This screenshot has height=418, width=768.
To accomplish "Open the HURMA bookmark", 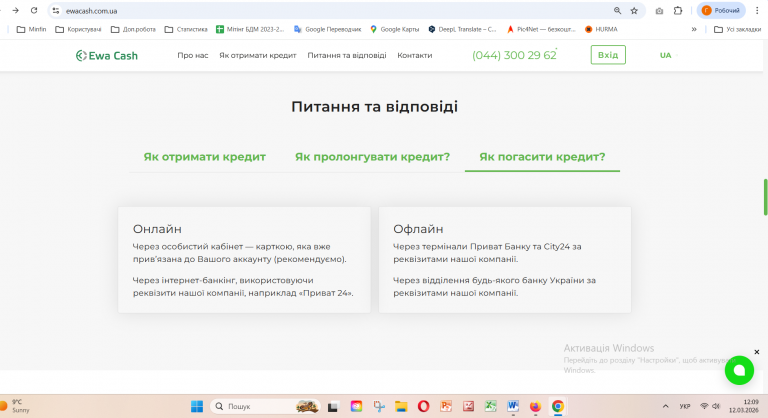I will pos(601,29).
